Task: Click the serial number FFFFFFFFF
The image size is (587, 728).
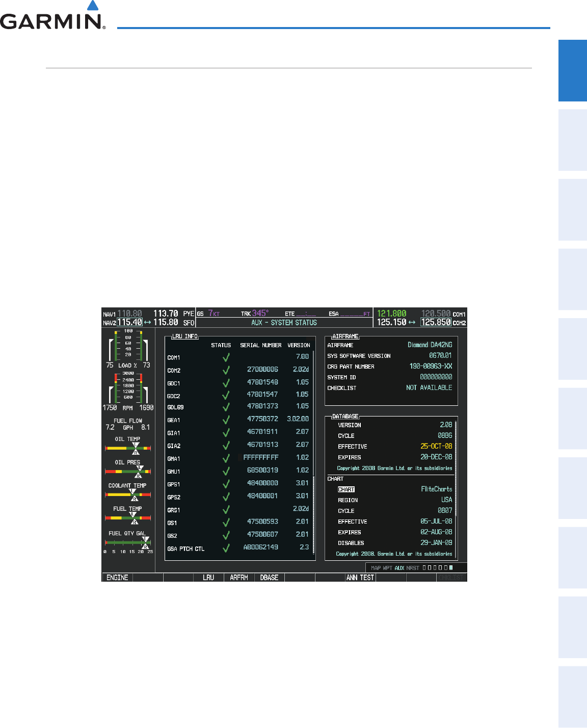Action: coord(261,458)
